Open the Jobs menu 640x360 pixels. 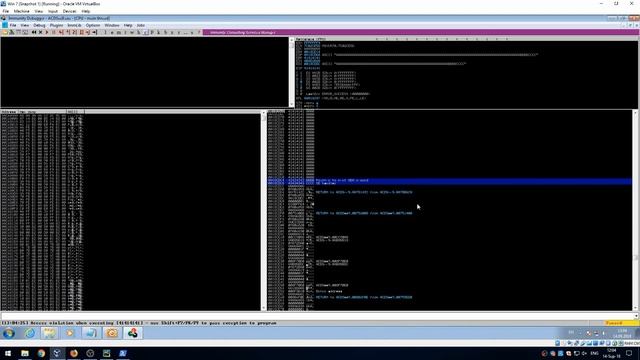click(141, 25)
